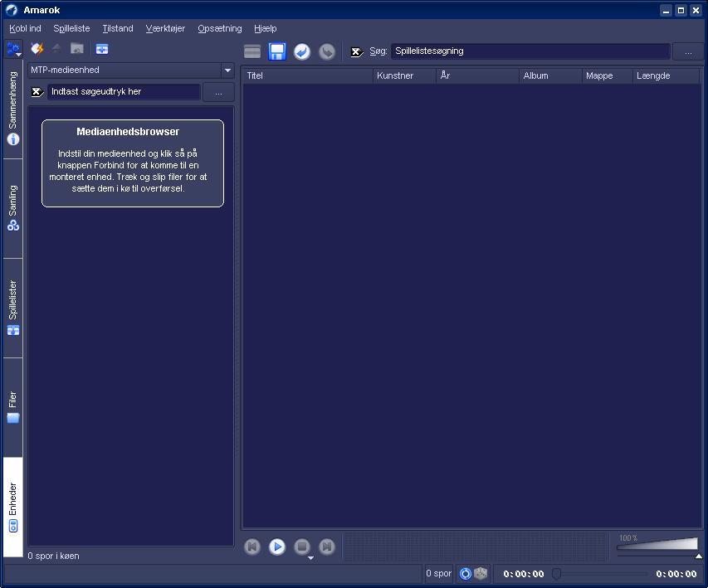
Task: Switch to the Samling sidebar tab
Action: tap(13, 208)
